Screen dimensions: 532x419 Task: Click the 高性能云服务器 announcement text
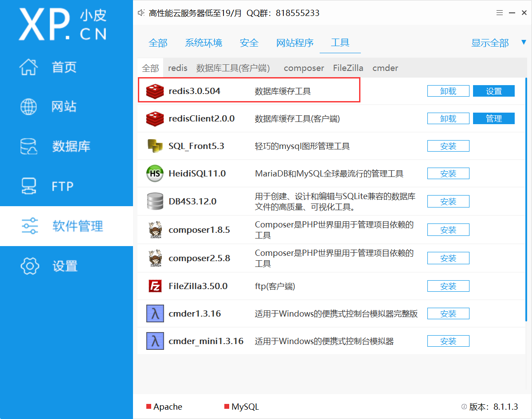(x=234, y=13)
